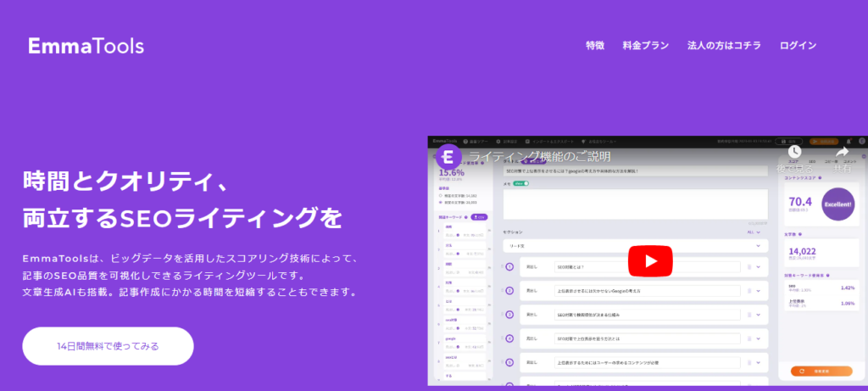
Task: Click the EmmaTools logo
Action: 86,46
